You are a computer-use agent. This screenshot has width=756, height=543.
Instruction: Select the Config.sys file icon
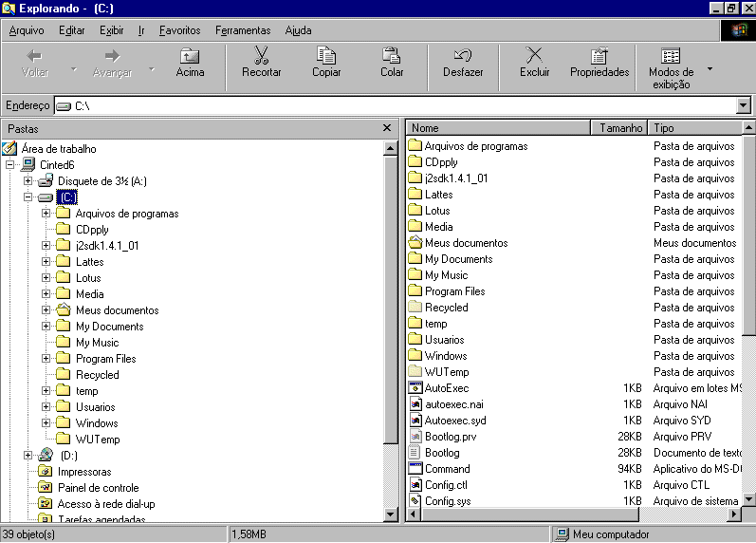(415, 501)
